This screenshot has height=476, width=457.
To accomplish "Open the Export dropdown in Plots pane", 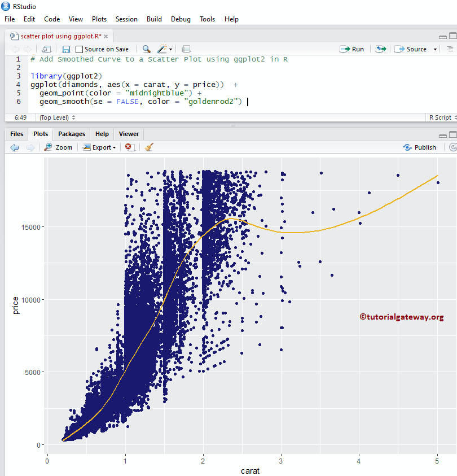I will [99, 147].
